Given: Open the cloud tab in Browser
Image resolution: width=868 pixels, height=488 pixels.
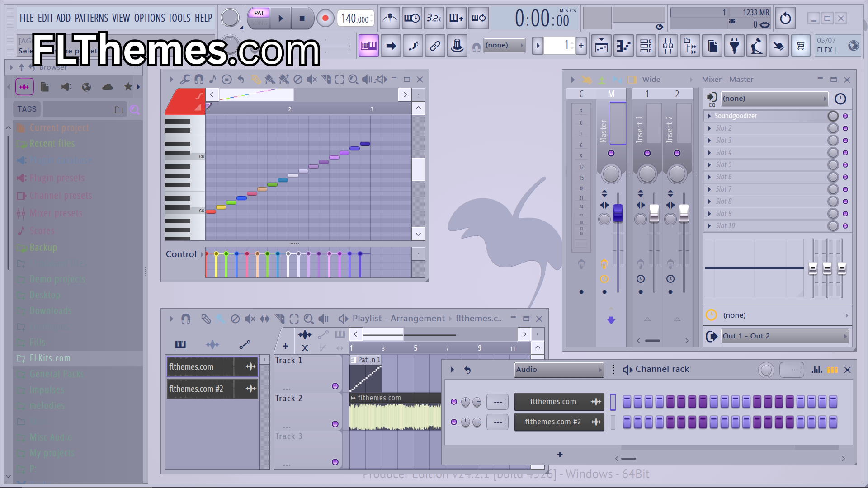Looking at the screenshot, I should click(x=107, y=87).
